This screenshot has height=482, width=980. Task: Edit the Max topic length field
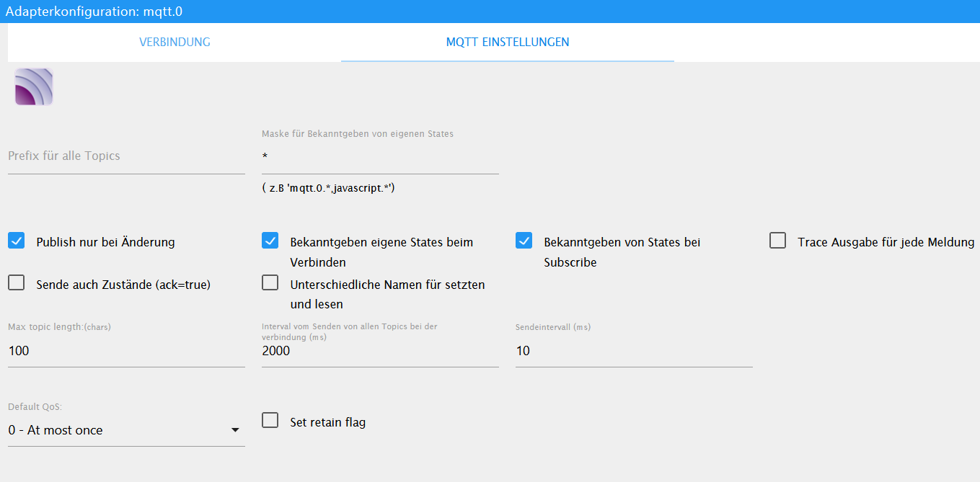126,351
